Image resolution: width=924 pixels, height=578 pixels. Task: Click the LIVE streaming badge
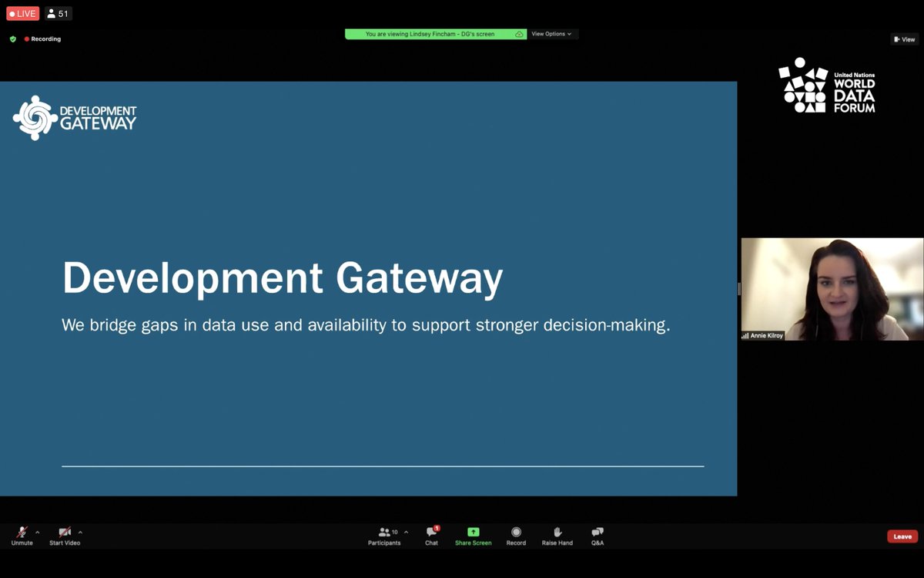click(x=22, y=14)
